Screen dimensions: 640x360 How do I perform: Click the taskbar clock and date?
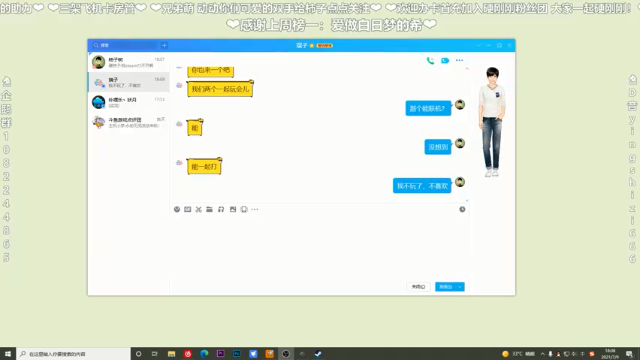click(x=610, y=354)
